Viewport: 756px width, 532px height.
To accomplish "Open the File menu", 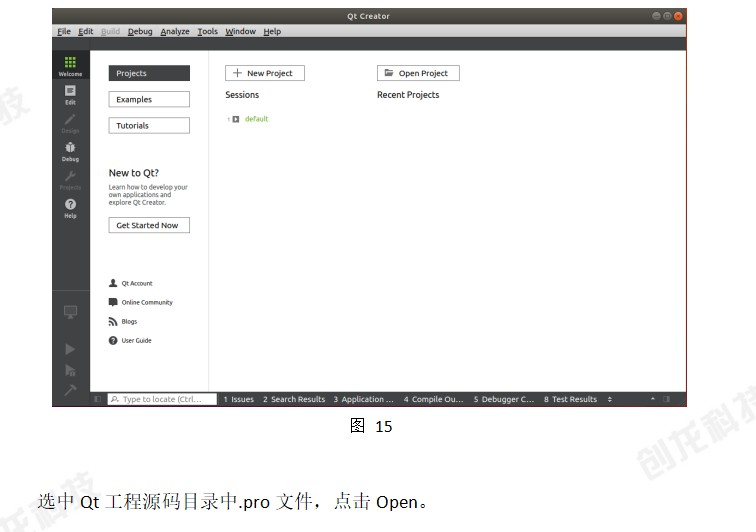I will pyautogui.click(x=64, y=31).
